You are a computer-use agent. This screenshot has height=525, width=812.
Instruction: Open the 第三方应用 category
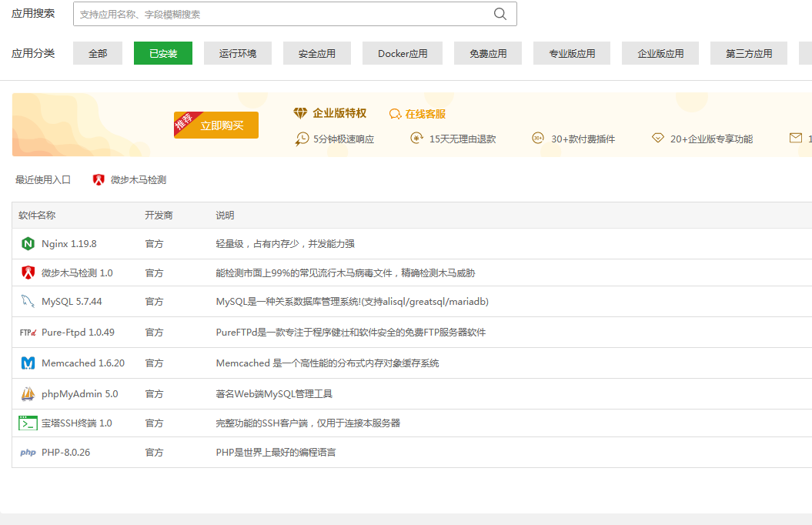click(749, 53)
